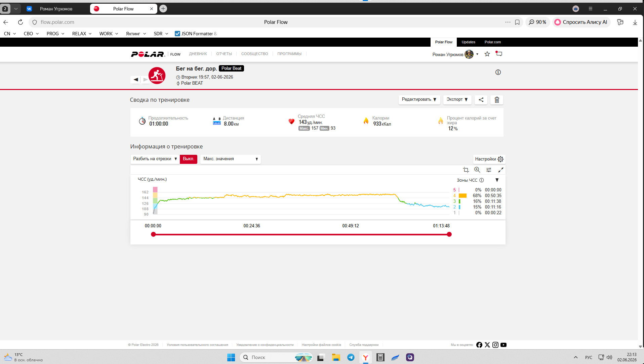Reload the page in the browser
This screenshot has height=364, width=644.
point(21,22)
